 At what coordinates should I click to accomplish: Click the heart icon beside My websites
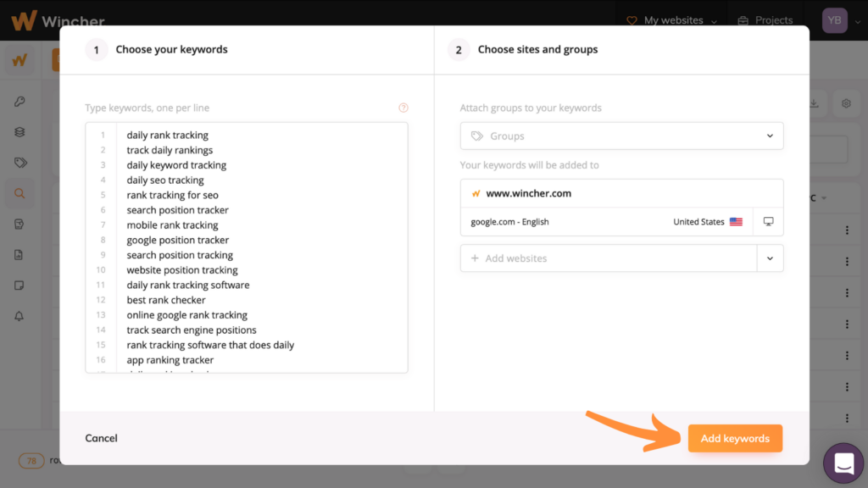pos(632,20)
